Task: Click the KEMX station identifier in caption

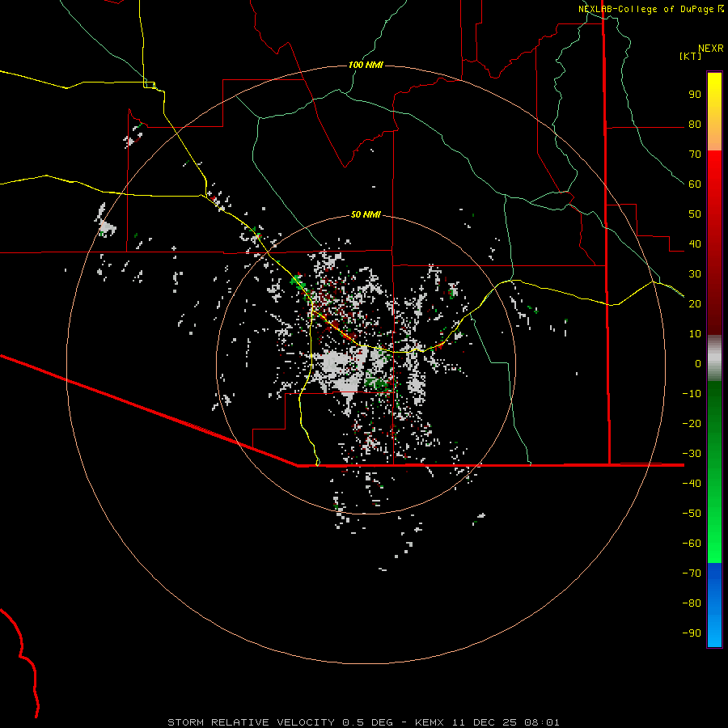Action: (x=430, y=722)
